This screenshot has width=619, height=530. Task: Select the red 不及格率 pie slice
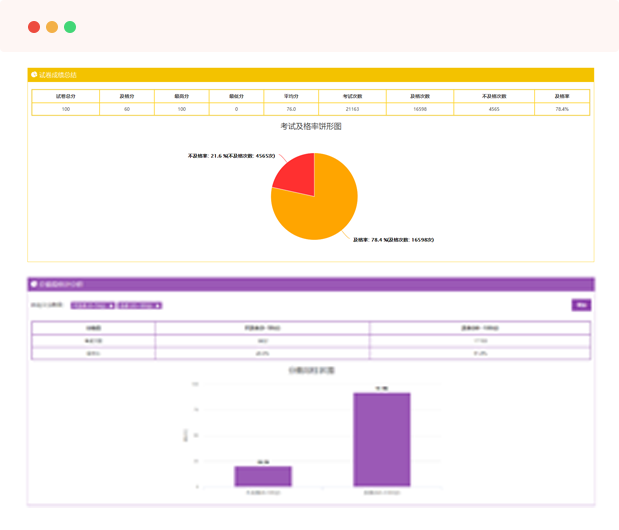(x=297, y=174)
